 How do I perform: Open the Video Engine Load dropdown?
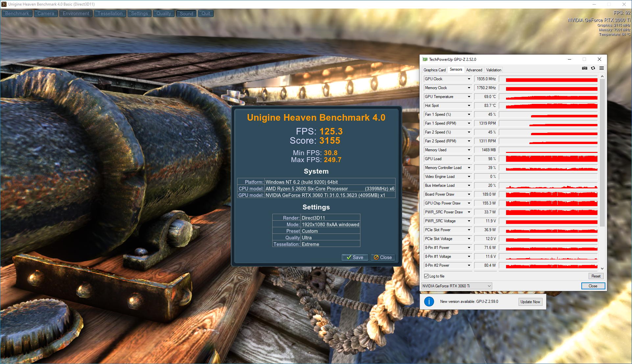pyautogui.click(x=469, y=177)
